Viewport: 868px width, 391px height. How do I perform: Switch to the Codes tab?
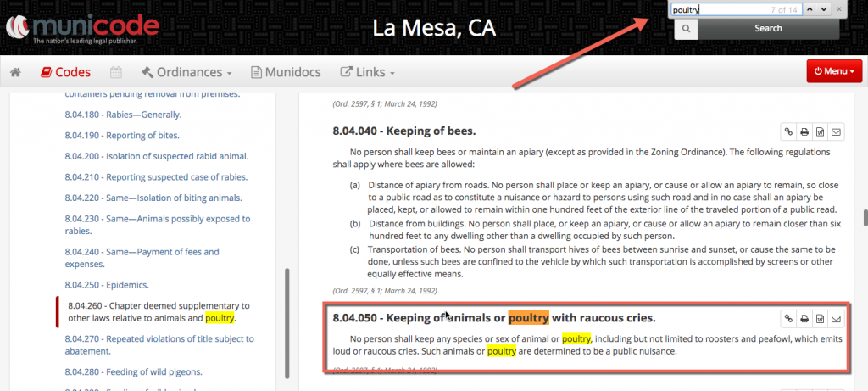coord(65,72)
